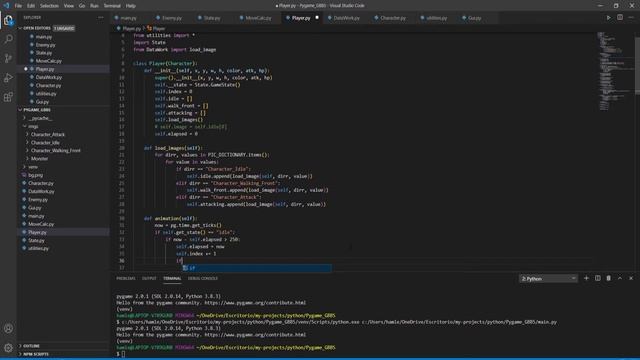Image resolution: width=640 pixels, height=360 pixels.
Task: Open the Accounts menu icon
Action: click(8, 328)
